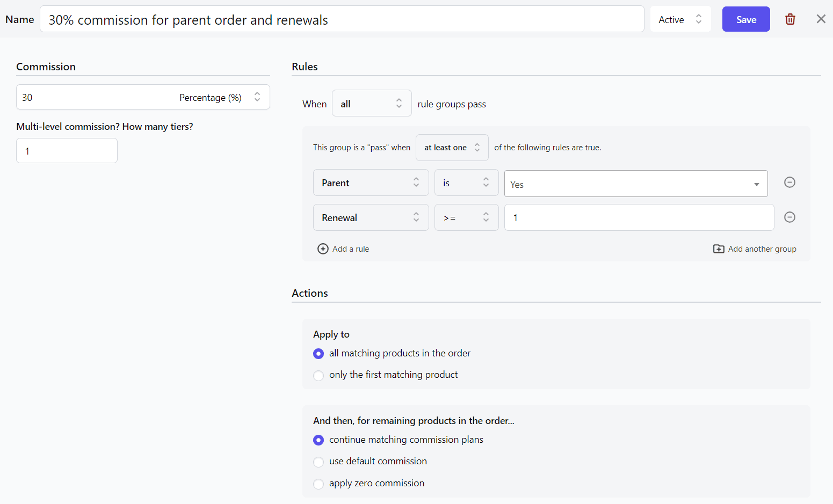Viewport: 833px width, 504px height.
Task: Click the Rules section heading
Action: 305,67
